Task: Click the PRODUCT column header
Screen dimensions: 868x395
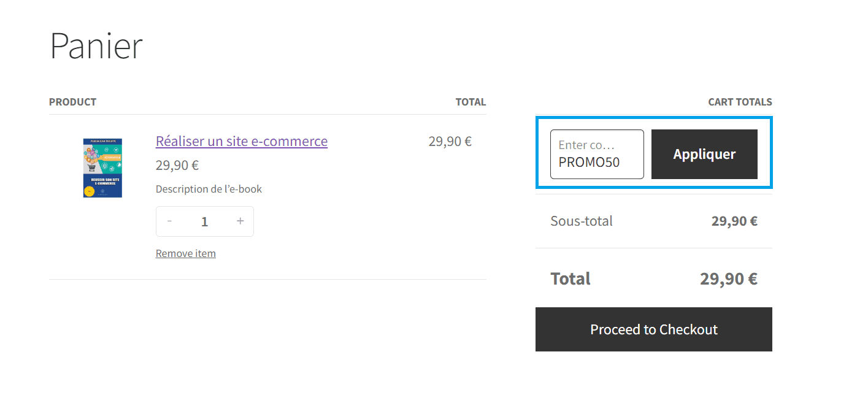Action: [72, 102]
